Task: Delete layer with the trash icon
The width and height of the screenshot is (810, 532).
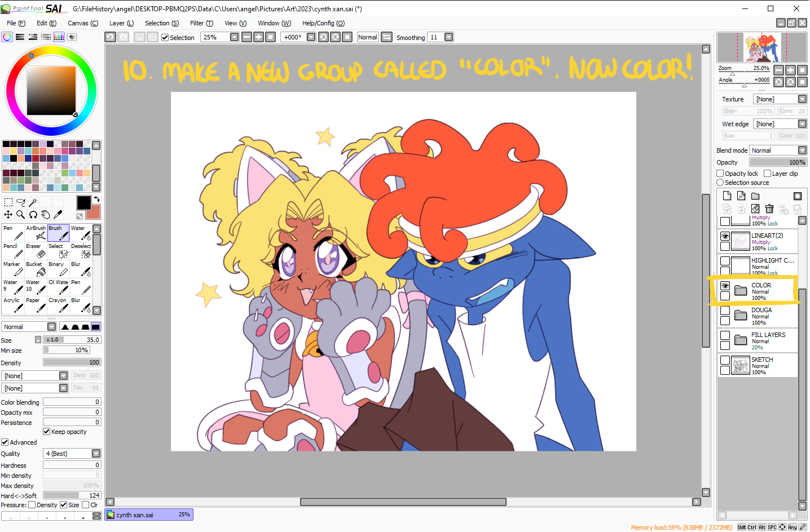Action: click(769, 209)
